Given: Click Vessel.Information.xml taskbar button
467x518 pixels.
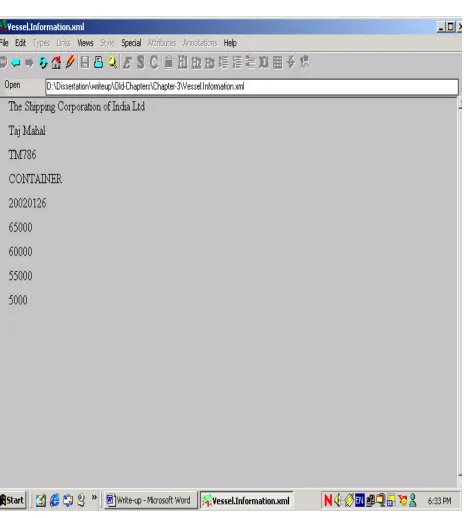Looking at the screenshot, I should pos(247,500).
